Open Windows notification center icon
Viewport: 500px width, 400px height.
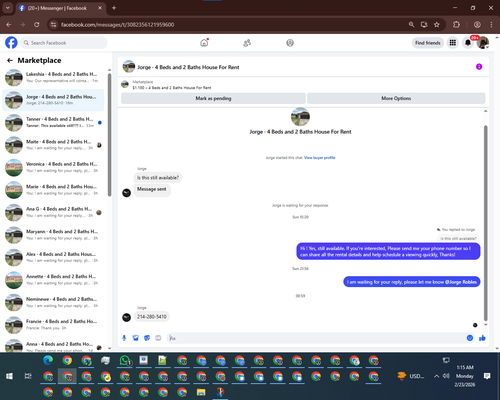click(487, 376)
